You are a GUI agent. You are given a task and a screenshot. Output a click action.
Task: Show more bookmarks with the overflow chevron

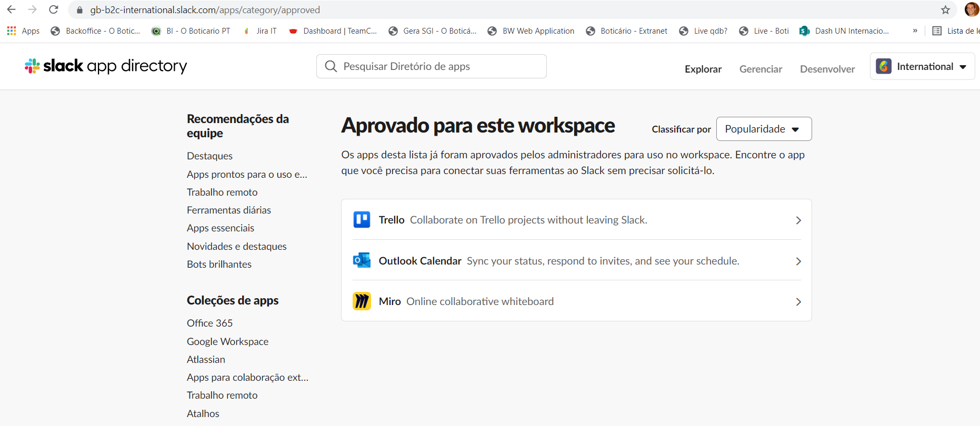(x=915, y=31)
